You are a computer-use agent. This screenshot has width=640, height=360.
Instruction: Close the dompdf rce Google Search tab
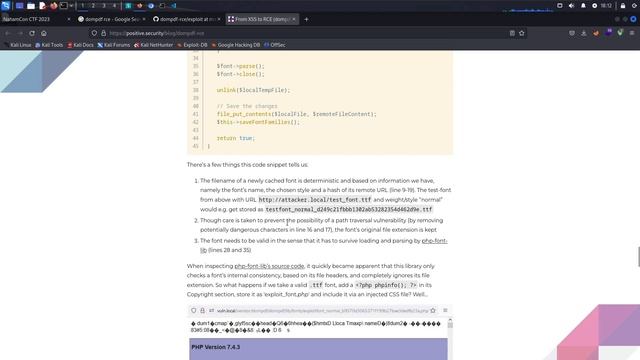(x=144, y=19)
